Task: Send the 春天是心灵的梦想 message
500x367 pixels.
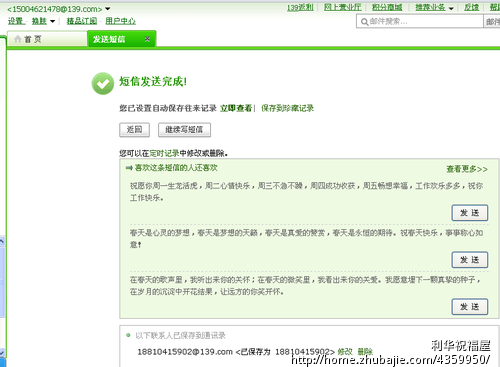Action: coord(470,260)
